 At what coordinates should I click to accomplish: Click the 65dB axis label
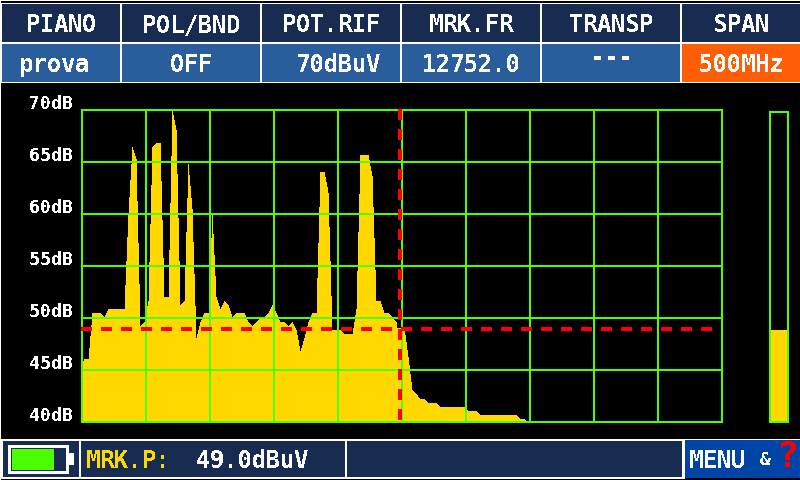(x=51, y=155)
